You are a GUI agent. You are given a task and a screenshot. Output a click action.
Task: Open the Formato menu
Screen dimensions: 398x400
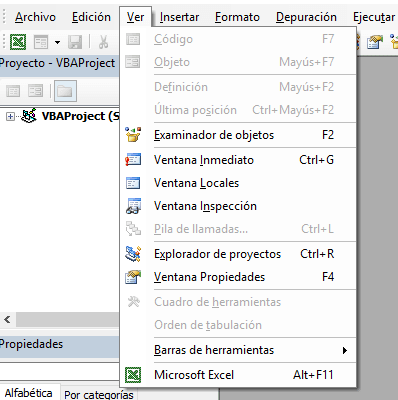point(237,17)
